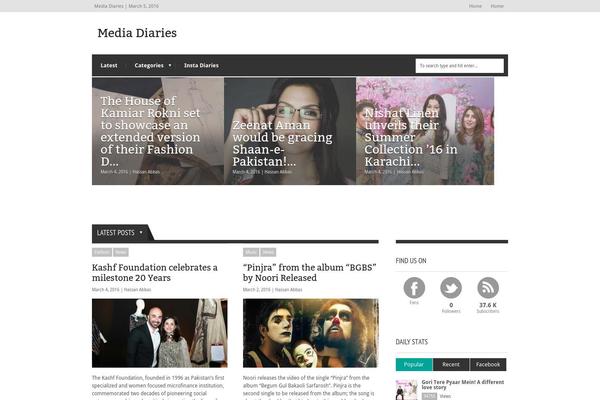Switch to the Popular stats tab
Viewport: 600px width, 400px height.
414,364
